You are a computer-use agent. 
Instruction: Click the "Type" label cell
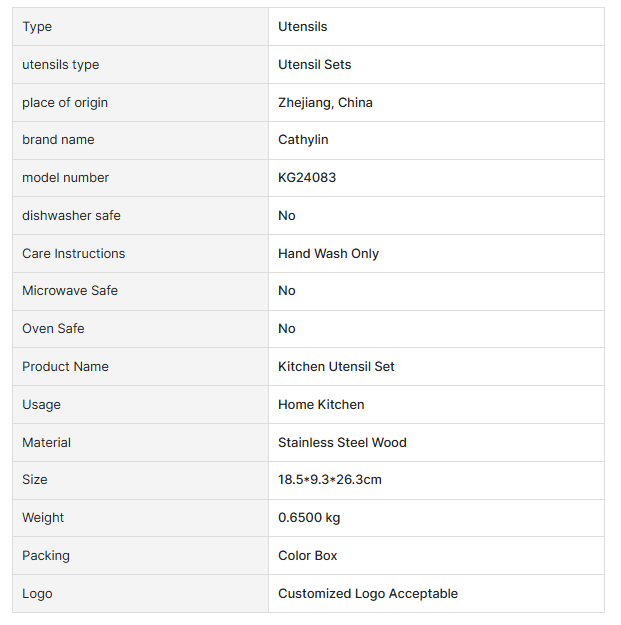pos(37,27)
